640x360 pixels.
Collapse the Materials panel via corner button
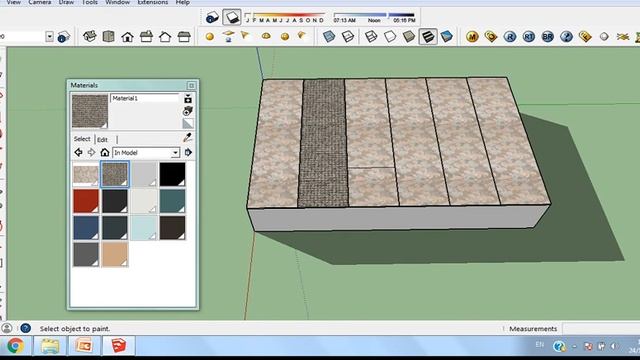191,85
